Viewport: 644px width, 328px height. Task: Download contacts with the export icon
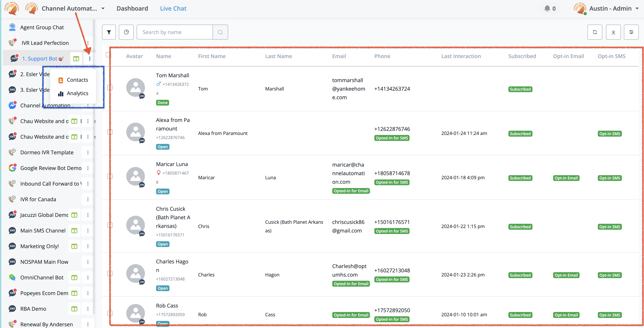[x=613, y=32]
